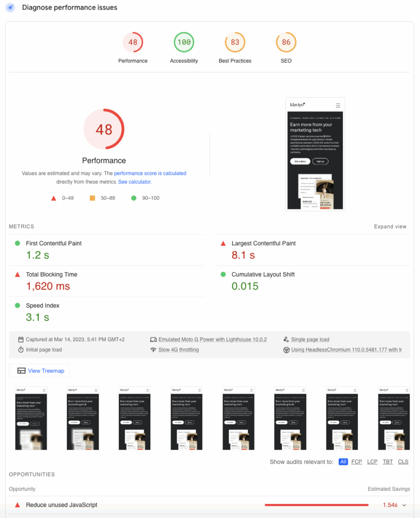Viewport: 420px width, 518px height.
Task: Click the calendar icon beside Captured at
Action: tap(21, 339)
